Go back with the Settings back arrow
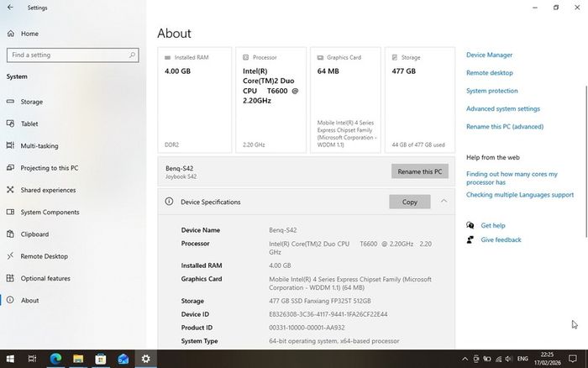The height and width of the screenshot is (368, 588). click(10, 7)
